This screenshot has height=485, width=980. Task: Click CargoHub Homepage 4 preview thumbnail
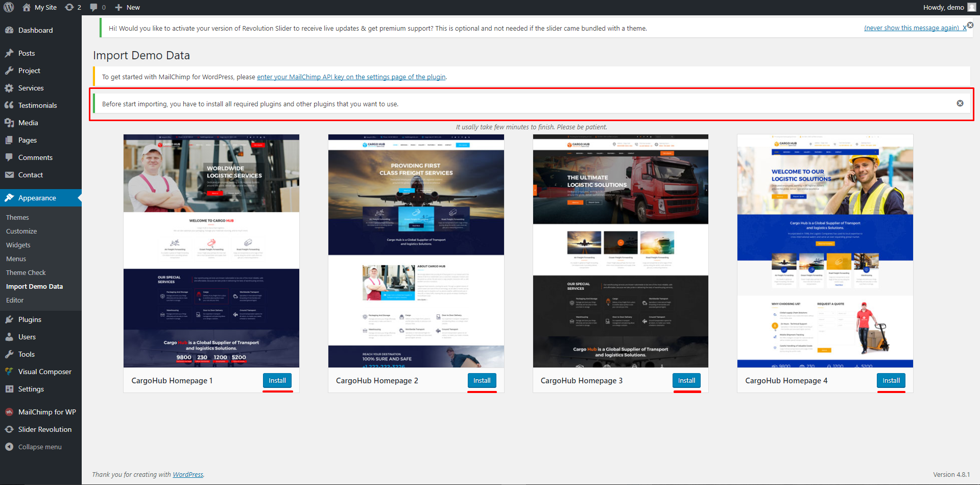825,251
